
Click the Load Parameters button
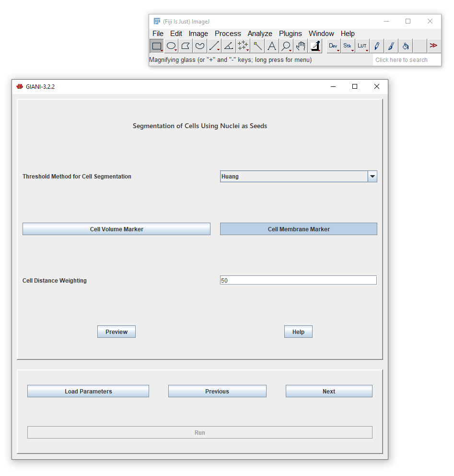(x=88, y=391)
